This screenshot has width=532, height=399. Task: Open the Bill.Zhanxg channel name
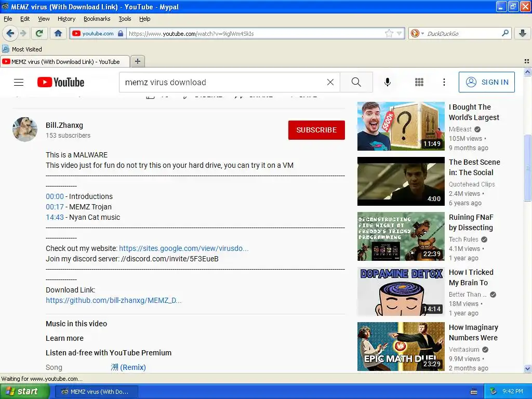(x=64, y=125)
